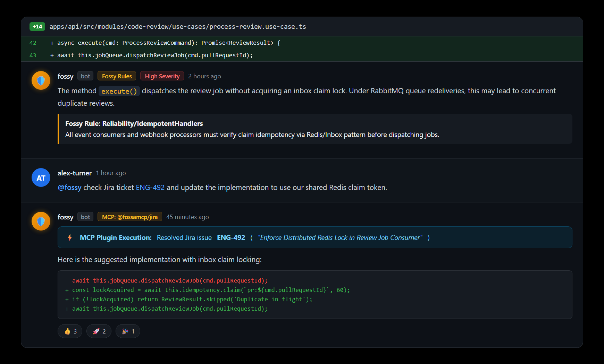Click line number 42 in the diff

point(33,43)
